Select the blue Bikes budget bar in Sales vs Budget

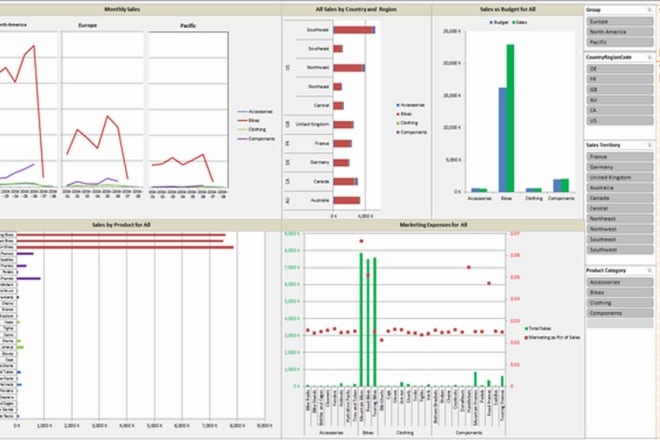[503, 140]
